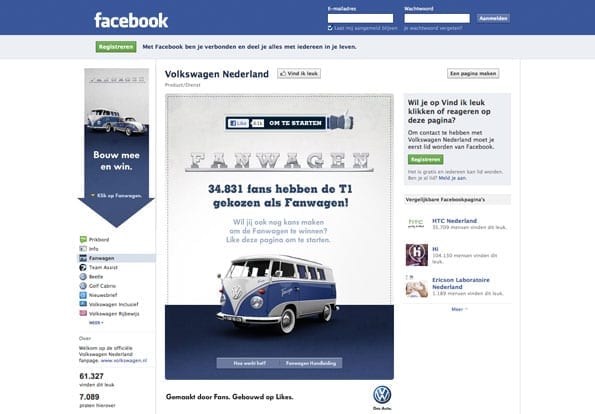This screenshot has height=414, width=595.
Task: Open the Fanwagen Handleiding link
Action: 311,363
